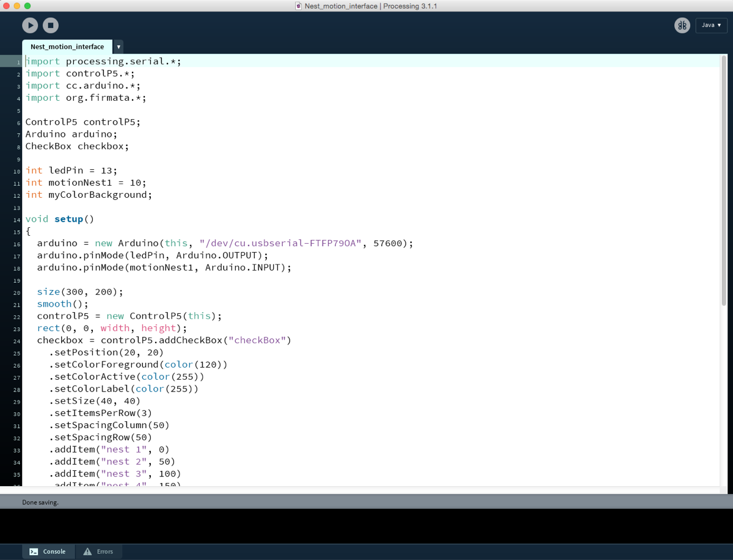The height and width of the screenshot is (560, 733).
Task: Click line '.setSpacingColumn(50)'
Action: (109, 425)
